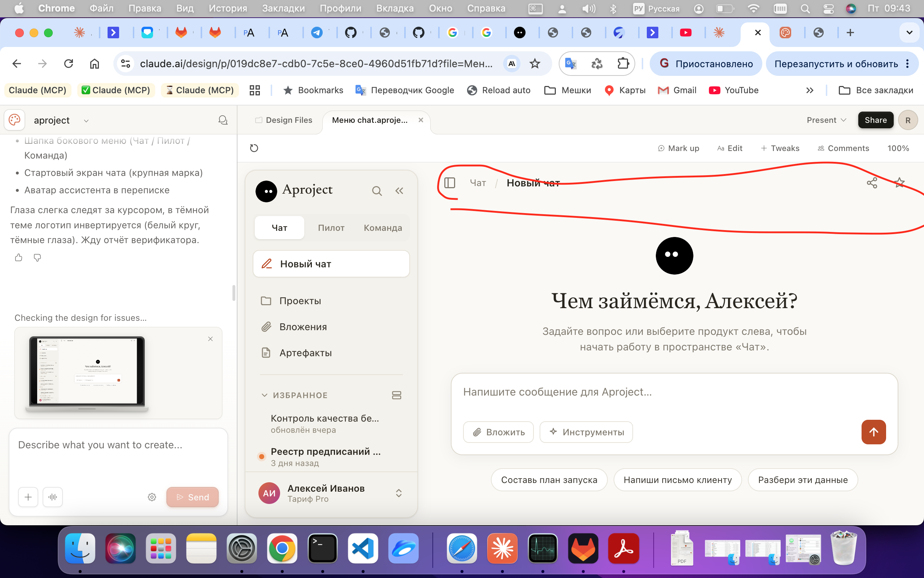The width and height of the screenshot is (924, 578).
Task: Toggle the sidebar panel icon beside the Чат breadcrumb
Action: click(x=450, y=183)
